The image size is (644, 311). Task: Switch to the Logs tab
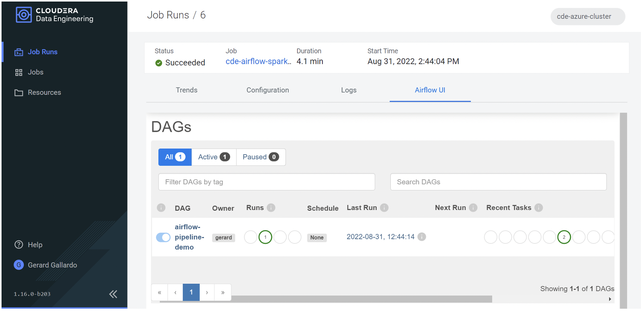point(349,90)
